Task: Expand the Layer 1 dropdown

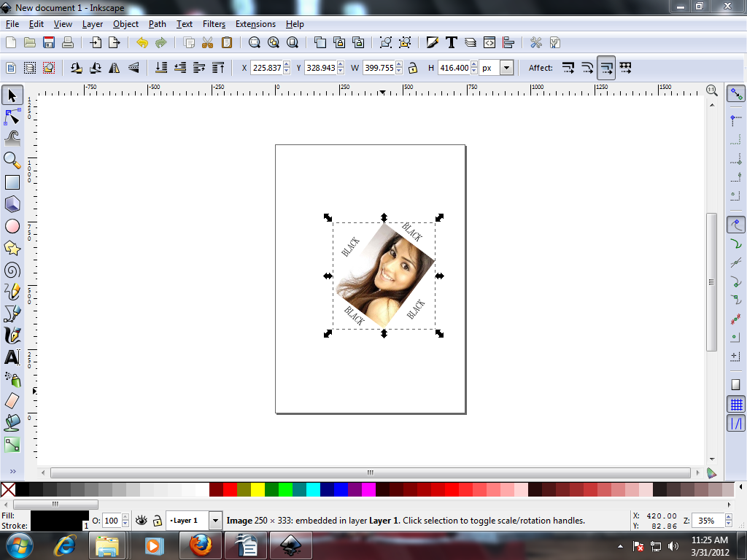Action: (215, 521)
